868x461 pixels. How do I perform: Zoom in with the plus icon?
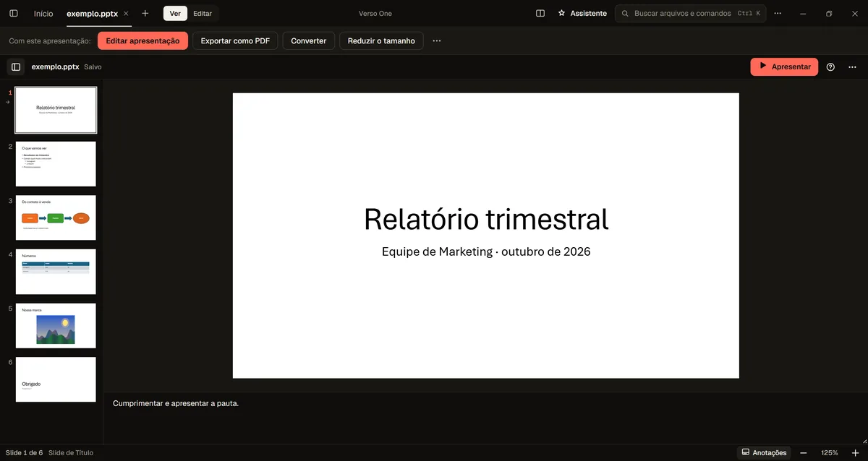click(x=855, y=452)
